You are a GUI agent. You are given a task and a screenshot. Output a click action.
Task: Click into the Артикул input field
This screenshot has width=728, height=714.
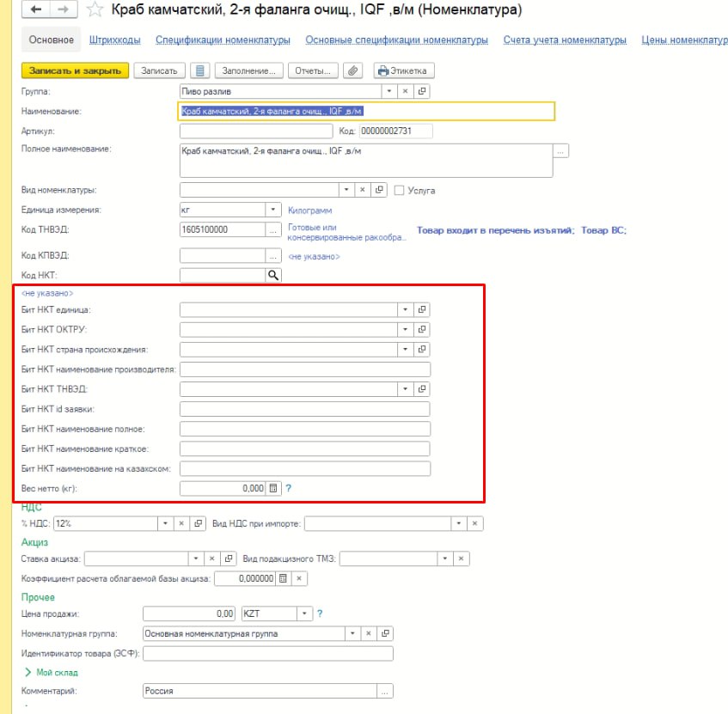[x=255, y=131]
